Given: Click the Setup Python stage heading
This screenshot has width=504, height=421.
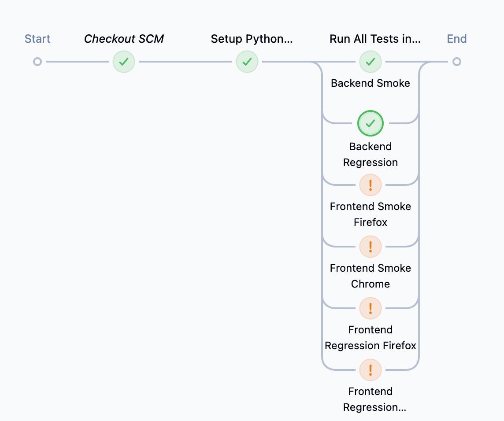Looking at the screenshot, I should [x=252, y=39].
